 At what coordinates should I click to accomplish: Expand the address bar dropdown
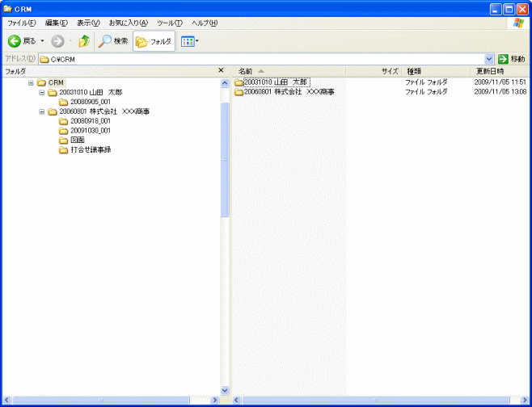489,59
